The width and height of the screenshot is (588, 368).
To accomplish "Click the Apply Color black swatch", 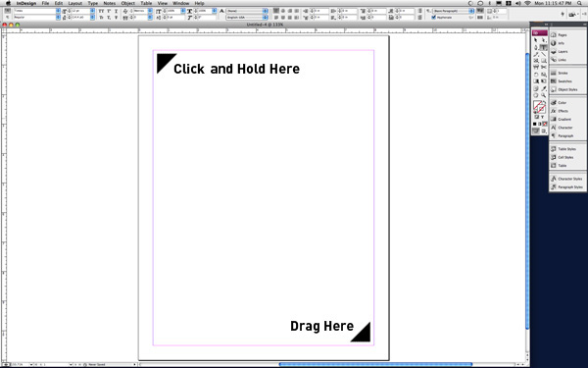I will tap(535, 124).
